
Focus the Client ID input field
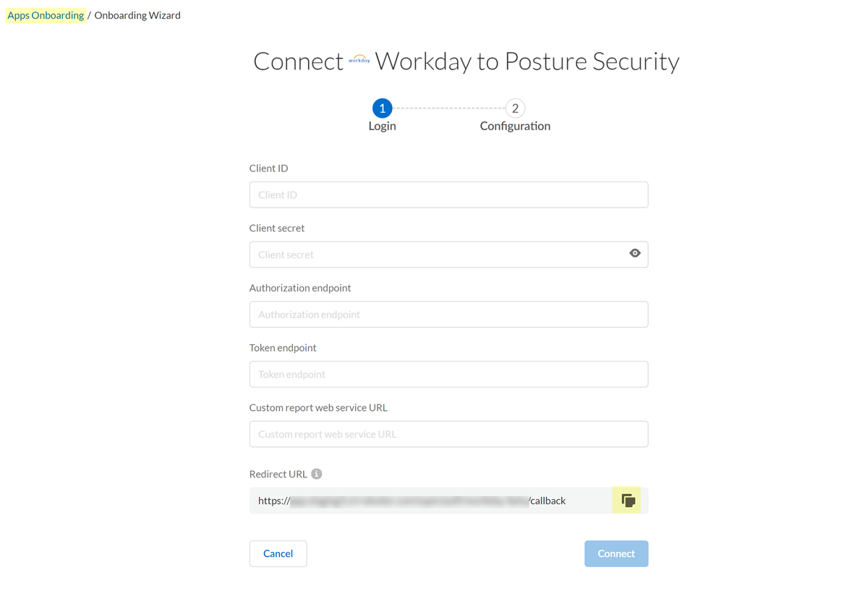(x=448, y=195)
